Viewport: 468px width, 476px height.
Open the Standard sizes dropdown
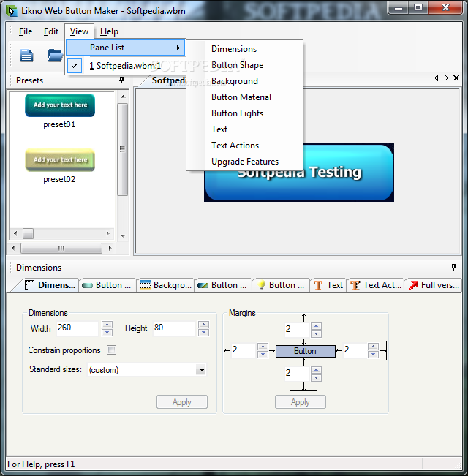point(202,370)
